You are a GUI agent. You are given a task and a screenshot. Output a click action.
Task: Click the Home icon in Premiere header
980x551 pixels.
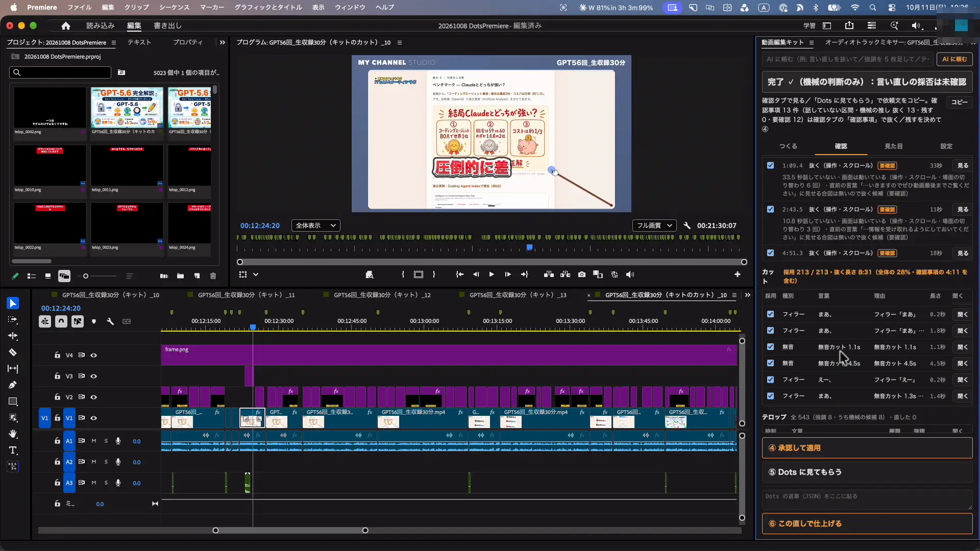coord(66,26)
